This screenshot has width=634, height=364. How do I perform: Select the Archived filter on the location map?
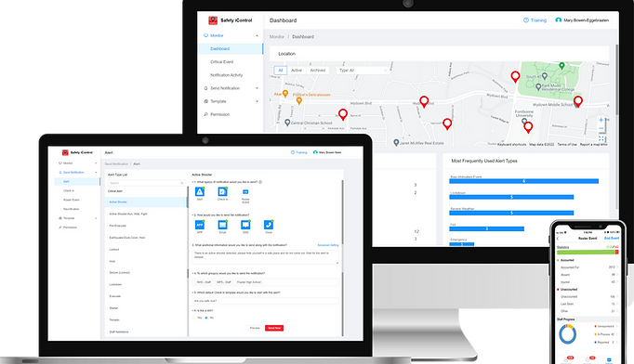[x=317, y=71]
